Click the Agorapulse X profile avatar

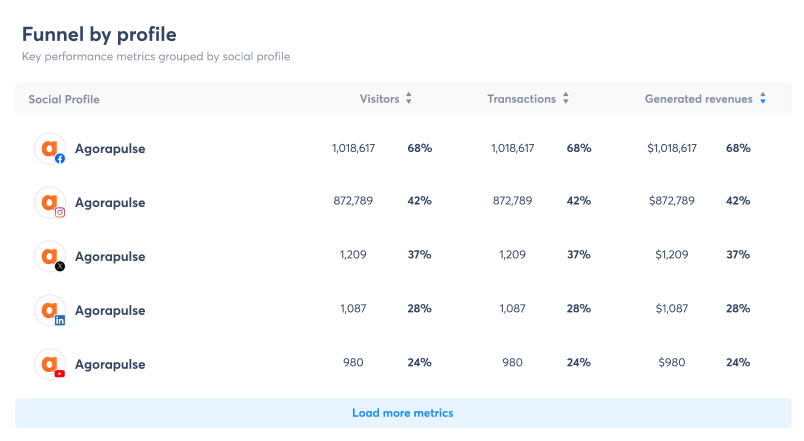coord(49,256)
